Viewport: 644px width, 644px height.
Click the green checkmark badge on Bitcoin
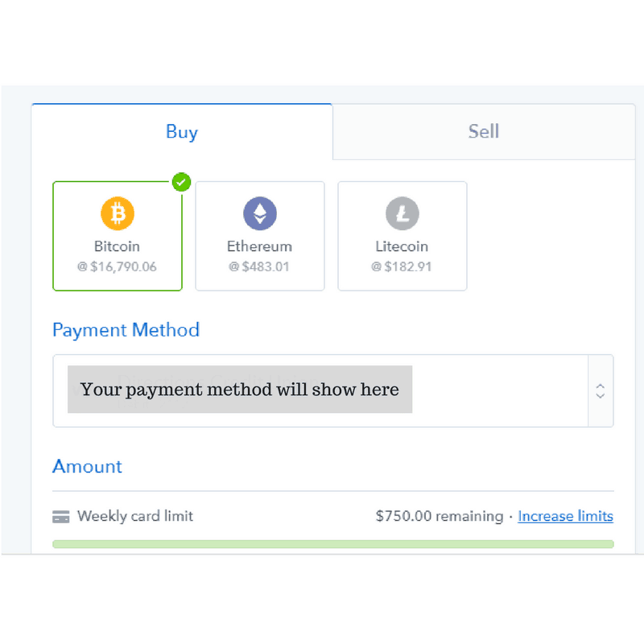(x=181, y=182)
